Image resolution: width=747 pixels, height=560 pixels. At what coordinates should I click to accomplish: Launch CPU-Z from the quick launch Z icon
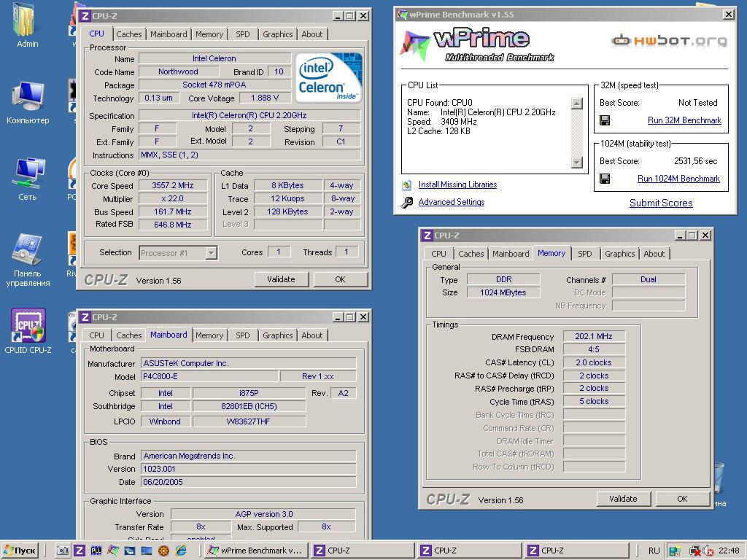[80, 551]
